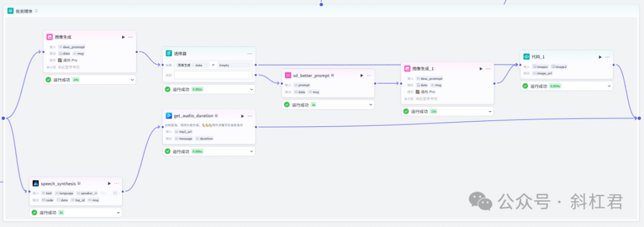Click the blue get_audio_duration node icon

168,116
